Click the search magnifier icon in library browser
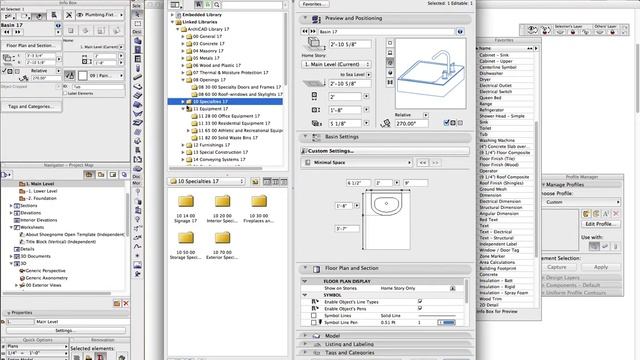The width and height of the screenshot is (640, 360). [x=217, y=4]
